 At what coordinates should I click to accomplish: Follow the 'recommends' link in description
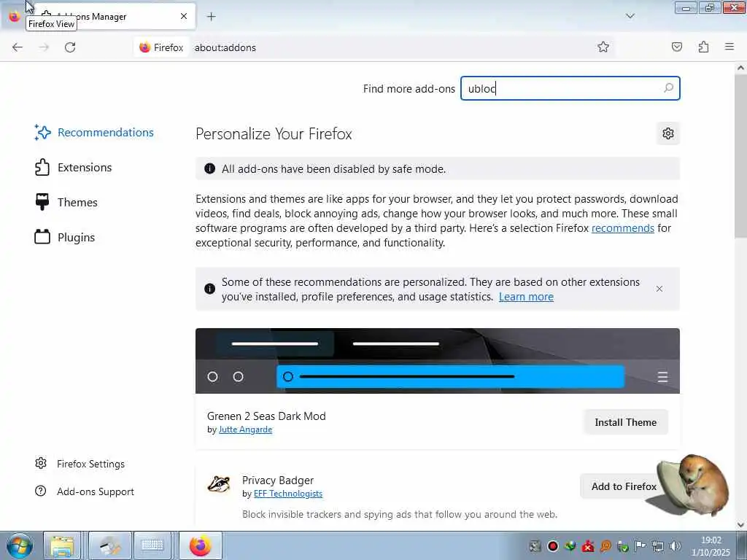click(623, 228)
